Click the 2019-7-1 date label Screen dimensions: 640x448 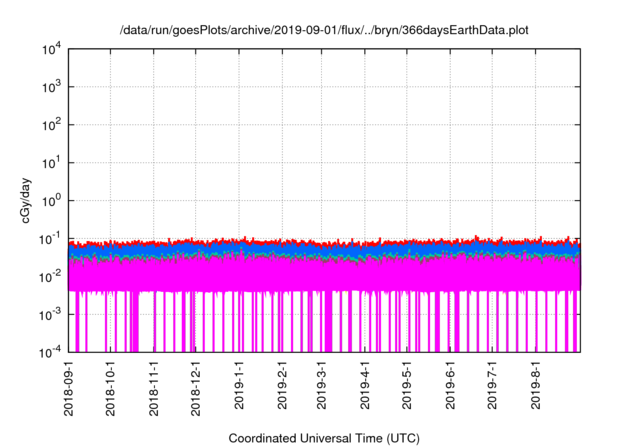(492, 384)
